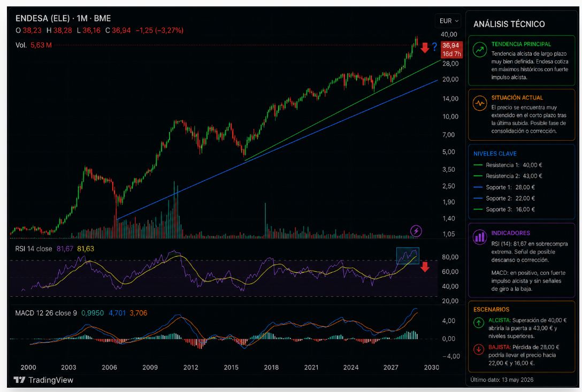Click the 60,00 label on the RSI axis
582x392 pixels.
(450, 272)
